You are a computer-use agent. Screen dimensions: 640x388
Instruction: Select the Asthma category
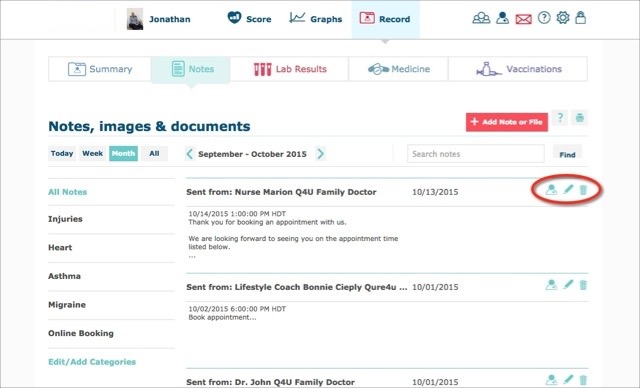click(64, 276)
